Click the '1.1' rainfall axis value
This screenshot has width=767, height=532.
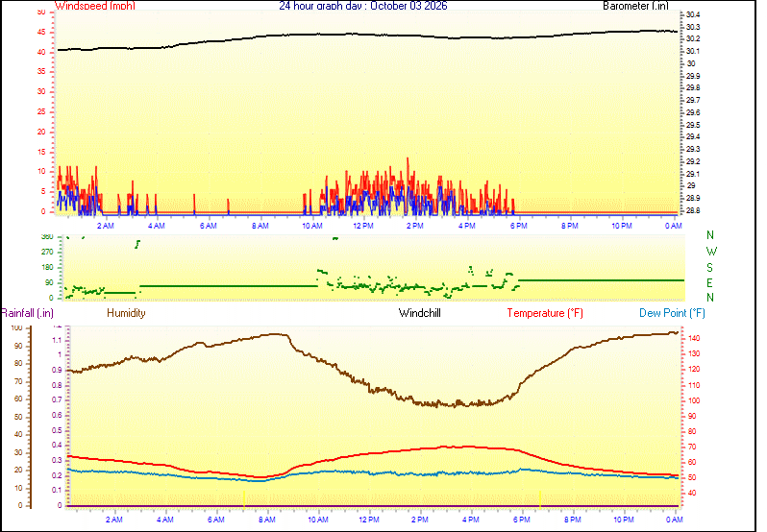coord(58,340)
